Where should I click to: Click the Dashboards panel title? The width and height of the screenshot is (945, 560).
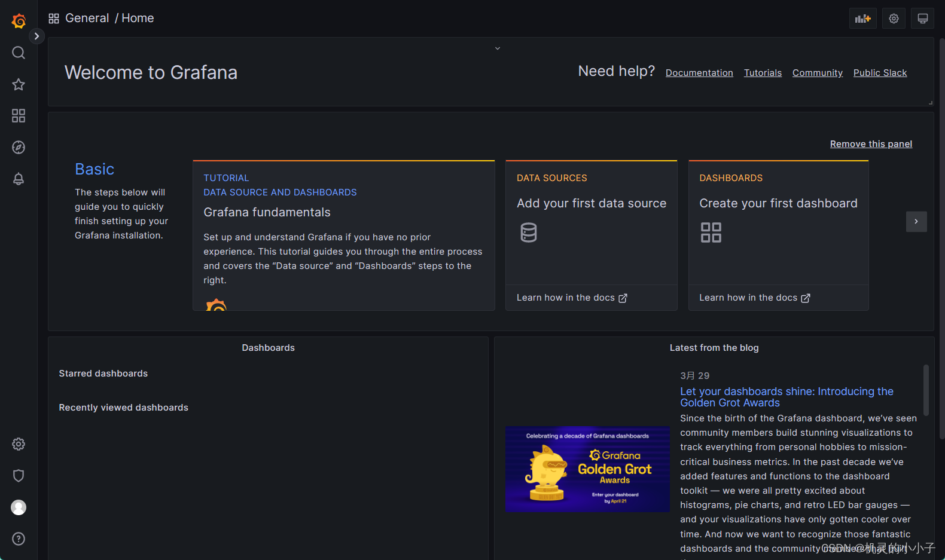pyautogui.click(x=268, y=348)
